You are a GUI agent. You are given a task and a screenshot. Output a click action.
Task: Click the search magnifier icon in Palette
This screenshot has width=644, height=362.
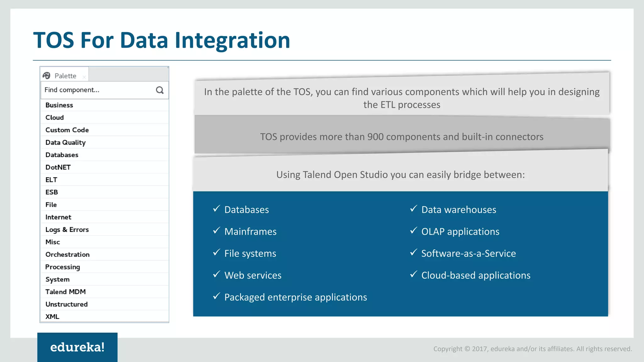coord(160,90)
